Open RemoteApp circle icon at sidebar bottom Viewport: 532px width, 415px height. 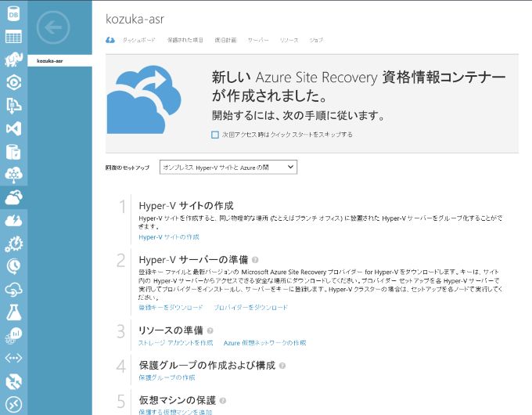coord(13,405)
